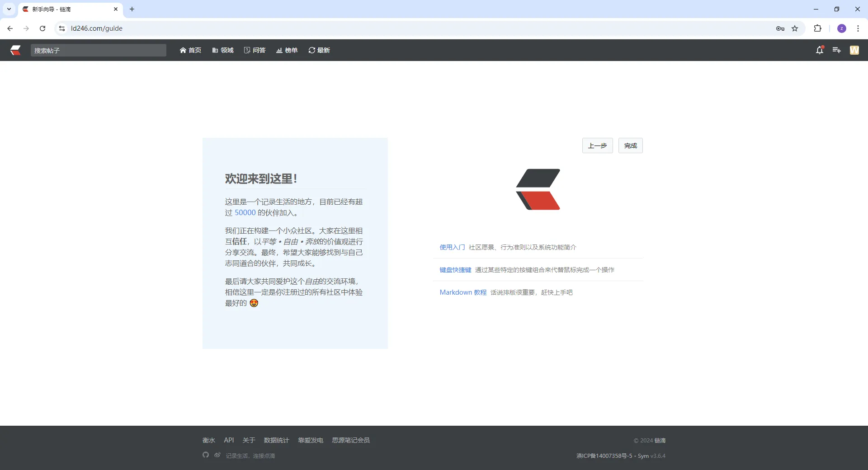Screen dimensions: 868x470
Task: Open 最新 in the navigation bar
Action: point(319,50)
